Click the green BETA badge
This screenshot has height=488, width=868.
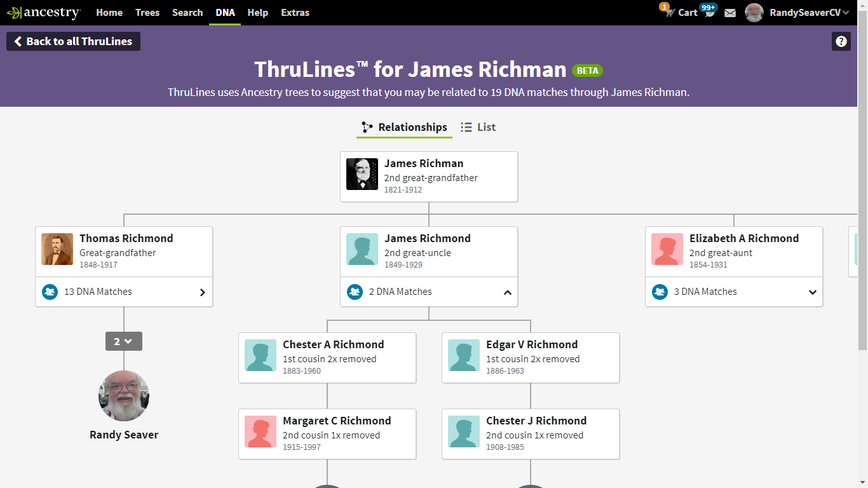coord(588,71)
